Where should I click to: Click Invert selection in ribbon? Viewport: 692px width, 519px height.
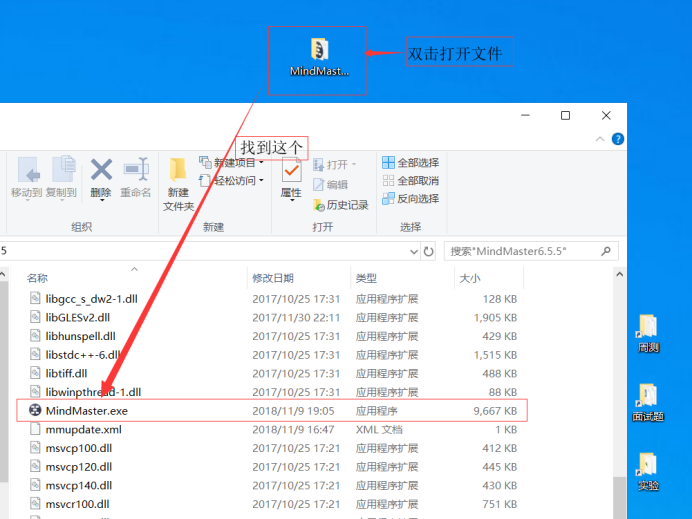(410, 199)
